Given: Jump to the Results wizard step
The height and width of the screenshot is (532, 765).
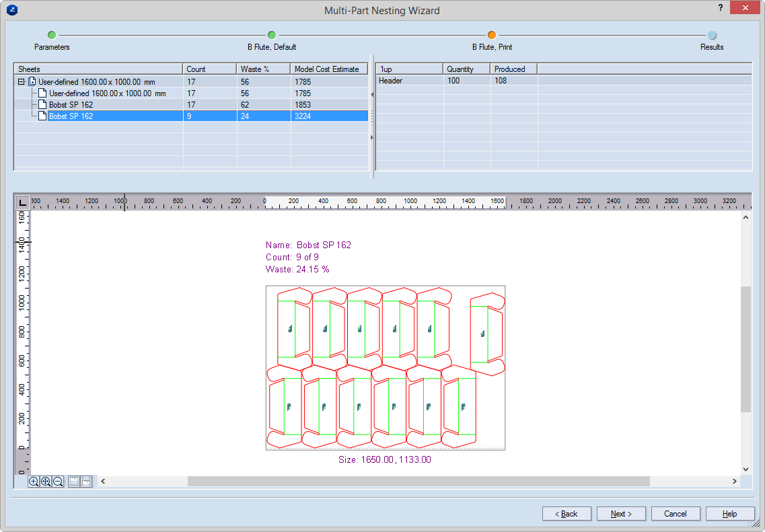Looking at the screenshot, I should (x=712, y=36).
